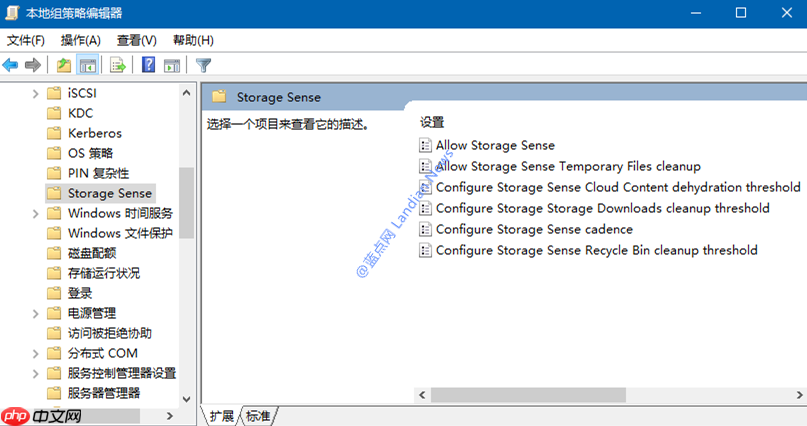807x426 pixels.
Task: Expand the 电源管理 tree node
Action: coord(35,313)
